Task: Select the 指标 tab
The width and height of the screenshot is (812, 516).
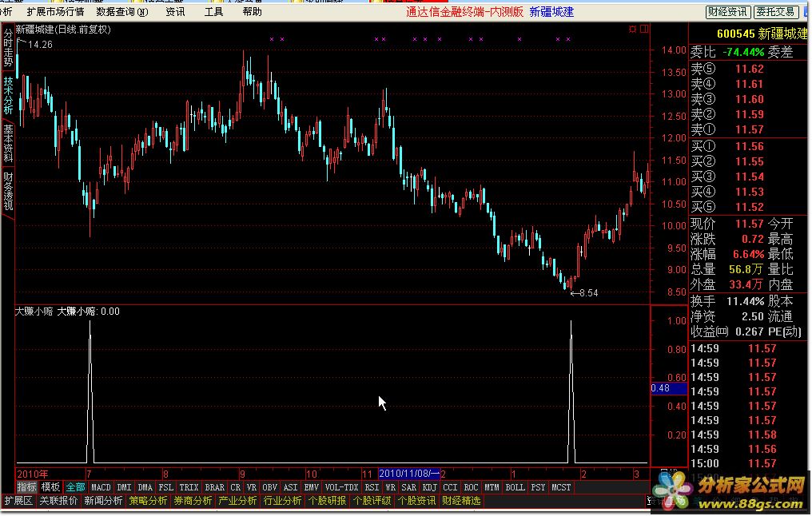Action: (x=27, y=487)
